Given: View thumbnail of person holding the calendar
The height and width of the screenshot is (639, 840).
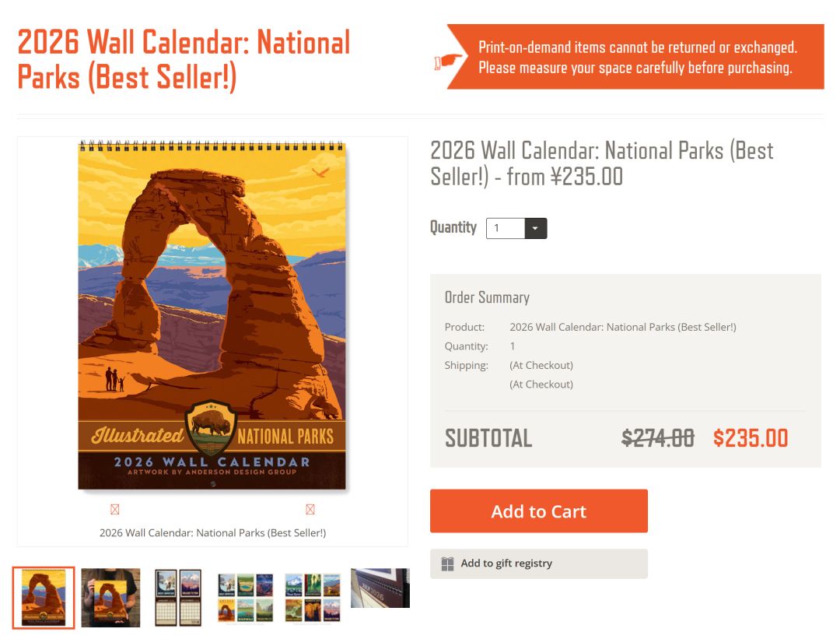Looking at the screenshot, I should click(110, 598).
